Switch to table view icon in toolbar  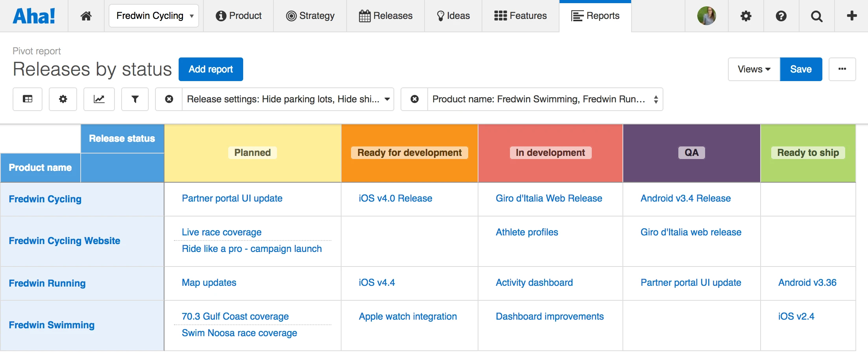[x=28, y=99]
